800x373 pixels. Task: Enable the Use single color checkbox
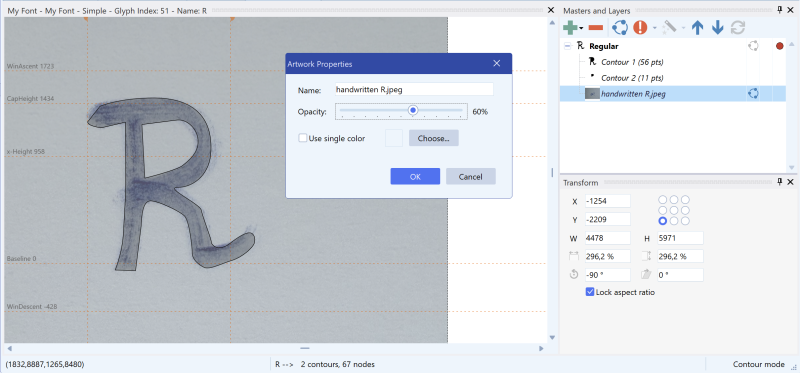pyautogui.click(x=303, y=138)
